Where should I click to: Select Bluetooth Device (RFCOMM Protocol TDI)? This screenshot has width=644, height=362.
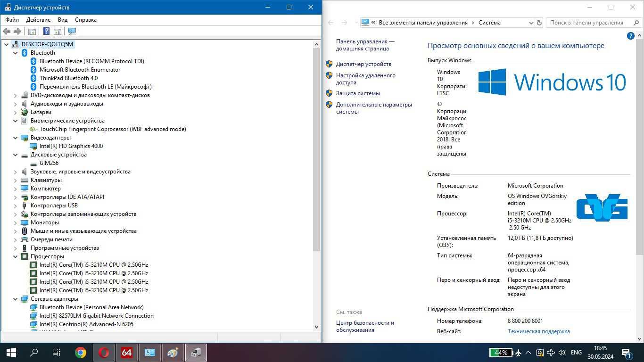(x=92, y=61)
